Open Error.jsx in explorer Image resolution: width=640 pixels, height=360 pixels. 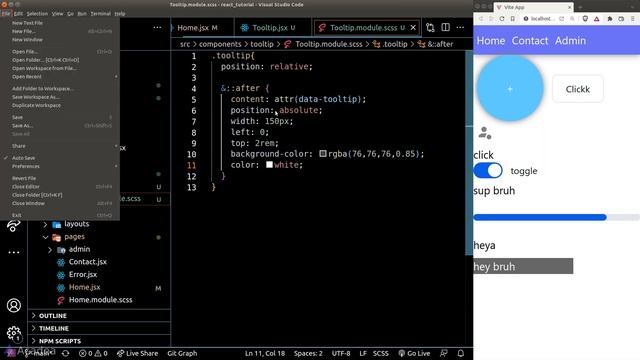coord(83,275)
